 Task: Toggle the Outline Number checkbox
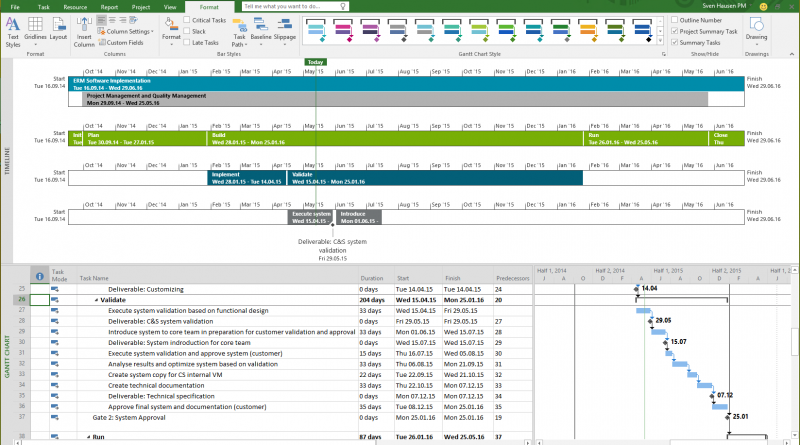coord(673,20)
